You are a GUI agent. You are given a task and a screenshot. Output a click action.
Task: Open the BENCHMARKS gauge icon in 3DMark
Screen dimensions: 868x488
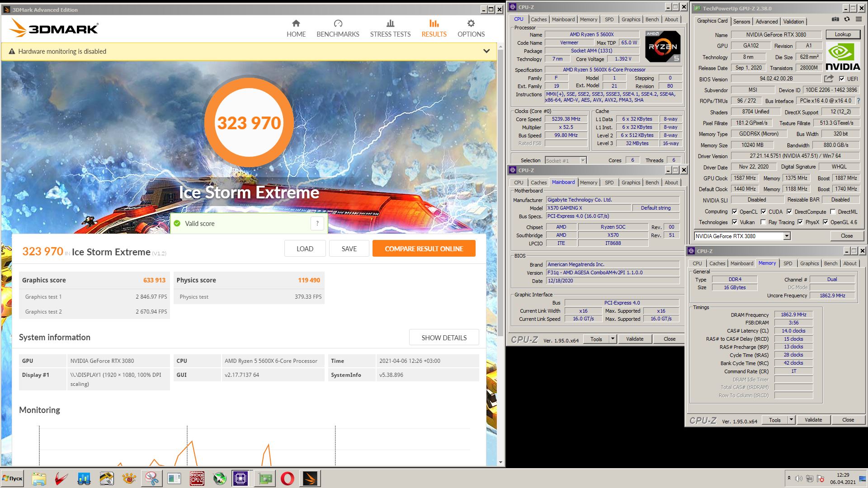tap(338, 23)
